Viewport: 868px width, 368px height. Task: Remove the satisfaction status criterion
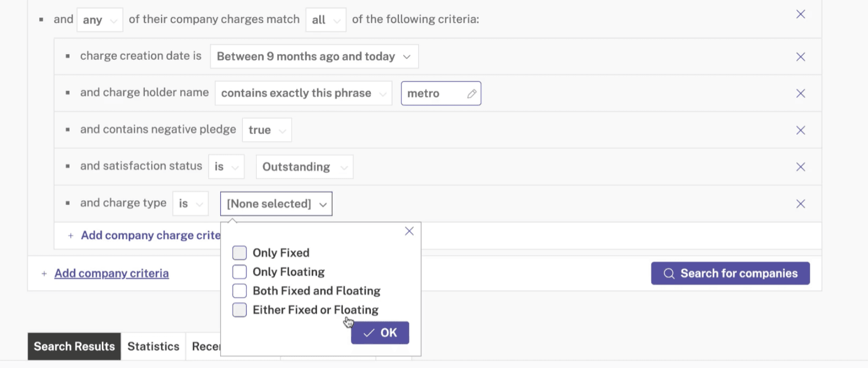(800, 167)
